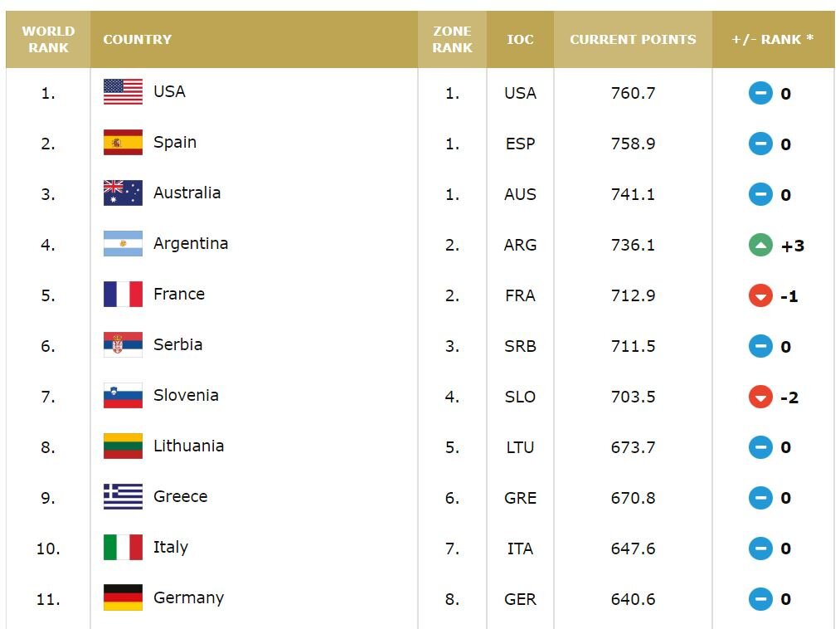Click Argentina's green up-arrow rank icon
The image size is (840, 629).
coord(760,246)
